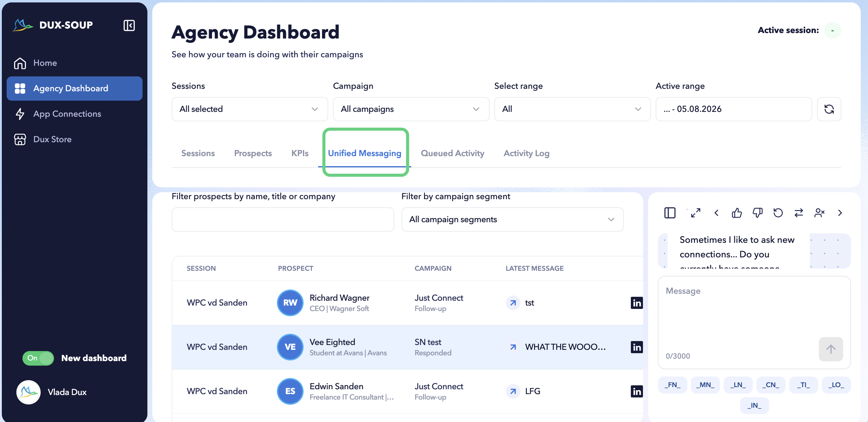Click the Message text area
The image size is (868, 422).
[x=754, y=323]
